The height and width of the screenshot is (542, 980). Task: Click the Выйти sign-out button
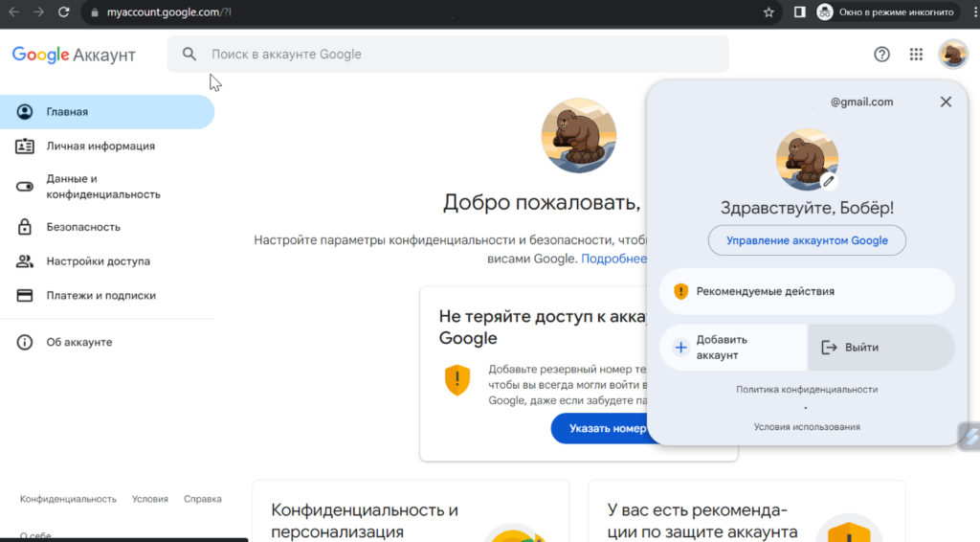(x=881, y=348)
